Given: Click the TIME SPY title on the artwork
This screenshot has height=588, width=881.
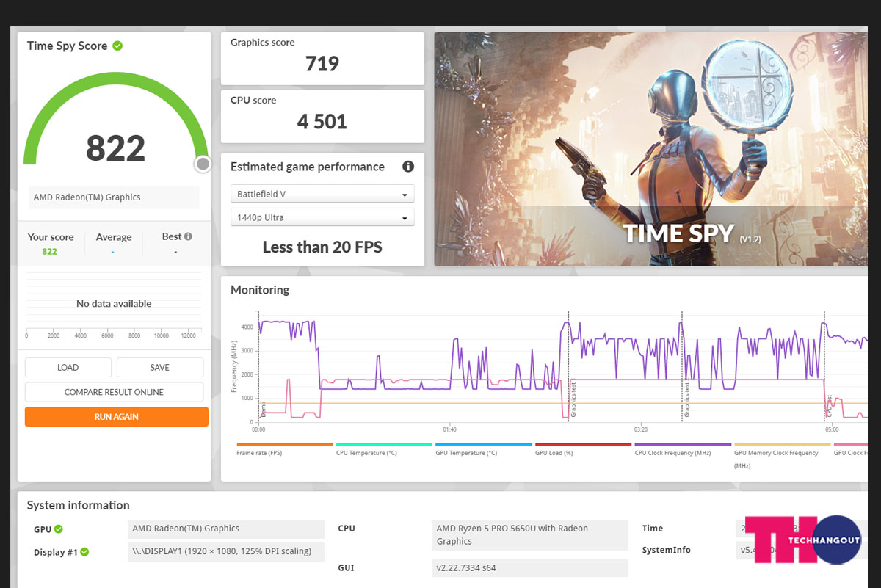Looking at the screenshot, I should pos(678,233).
